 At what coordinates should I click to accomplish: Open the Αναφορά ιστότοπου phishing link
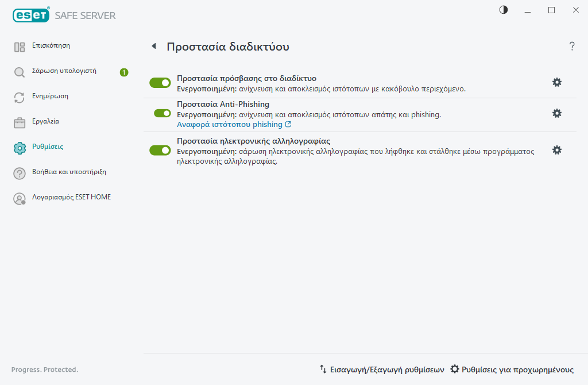(x=230, y=125)
